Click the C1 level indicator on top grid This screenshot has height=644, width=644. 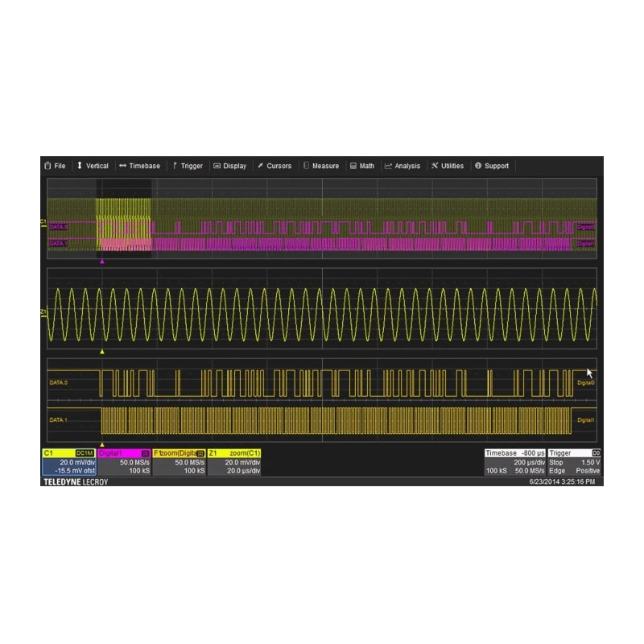pyautogui.click(x=43, y=222)
